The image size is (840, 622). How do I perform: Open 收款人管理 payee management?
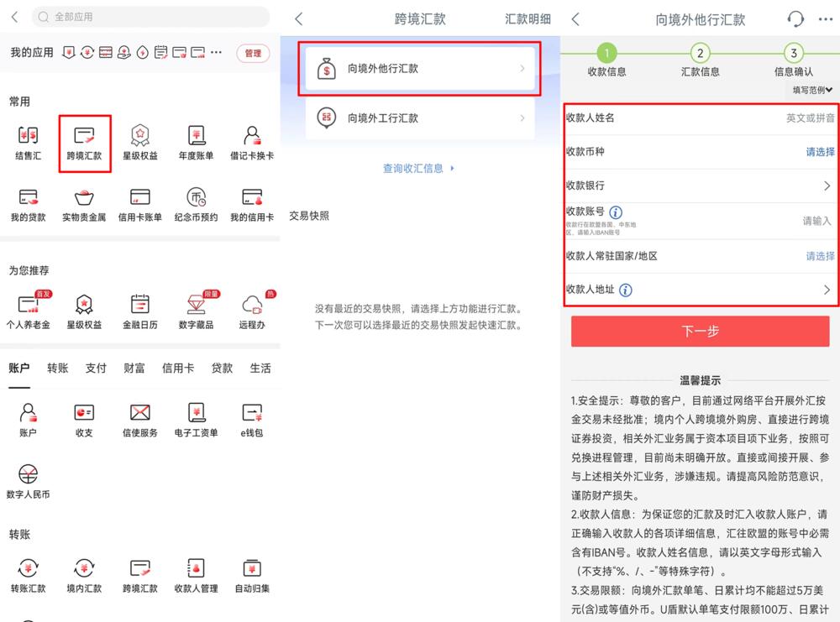196,577
